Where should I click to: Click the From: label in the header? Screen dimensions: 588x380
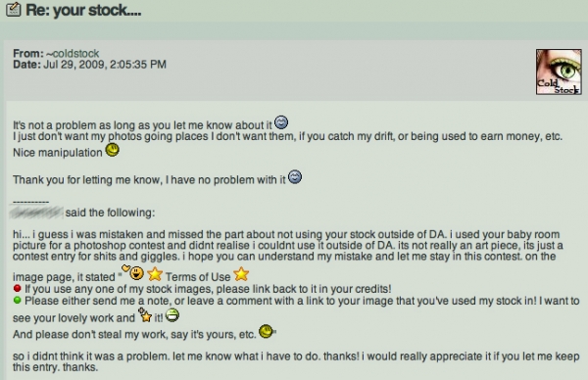28,54
